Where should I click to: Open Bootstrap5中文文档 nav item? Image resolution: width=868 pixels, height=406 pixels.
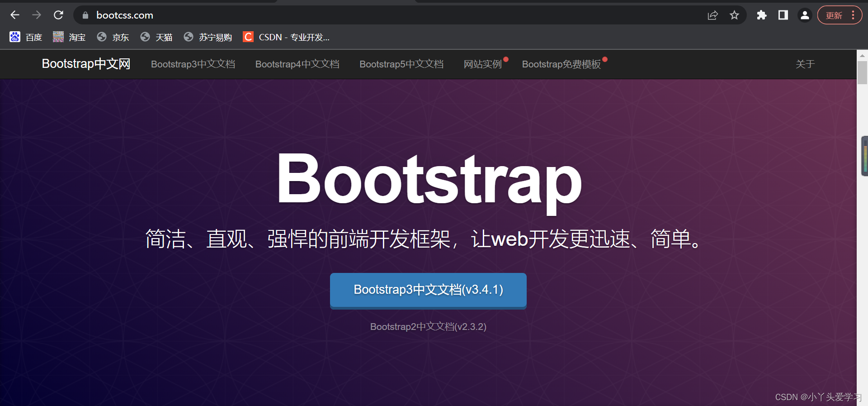[x=401, y=64]
